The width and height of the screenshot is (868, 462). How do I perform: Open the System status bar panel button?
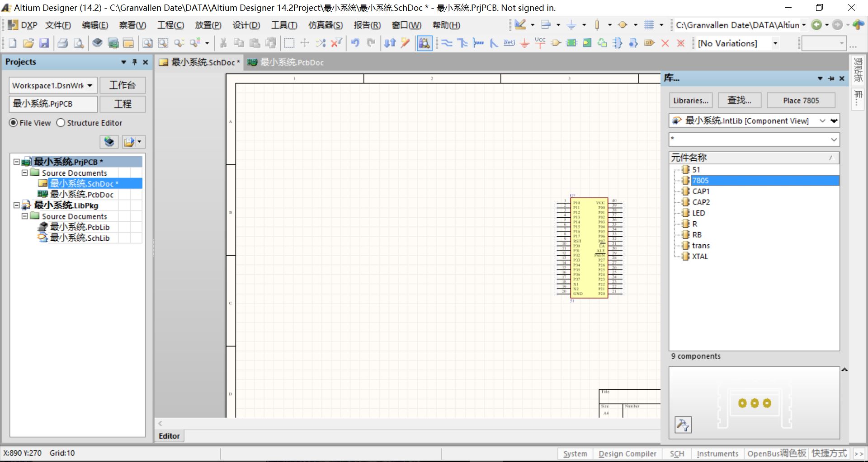pos(575,454)
